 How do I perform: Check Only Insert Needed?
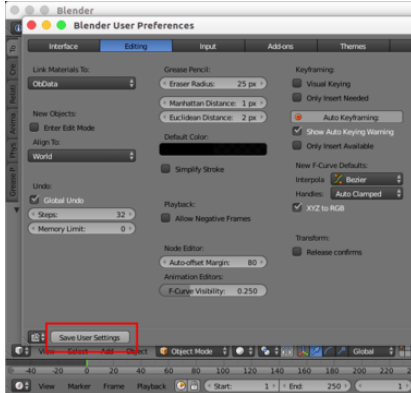297,98
